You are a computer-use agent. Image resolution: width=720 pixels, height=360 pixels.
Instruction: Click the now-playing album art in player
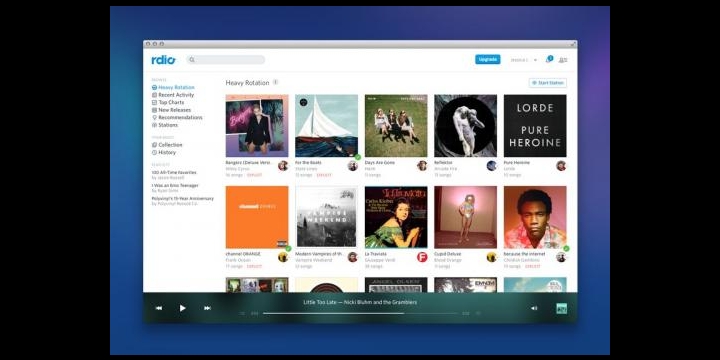coord(561,309)
